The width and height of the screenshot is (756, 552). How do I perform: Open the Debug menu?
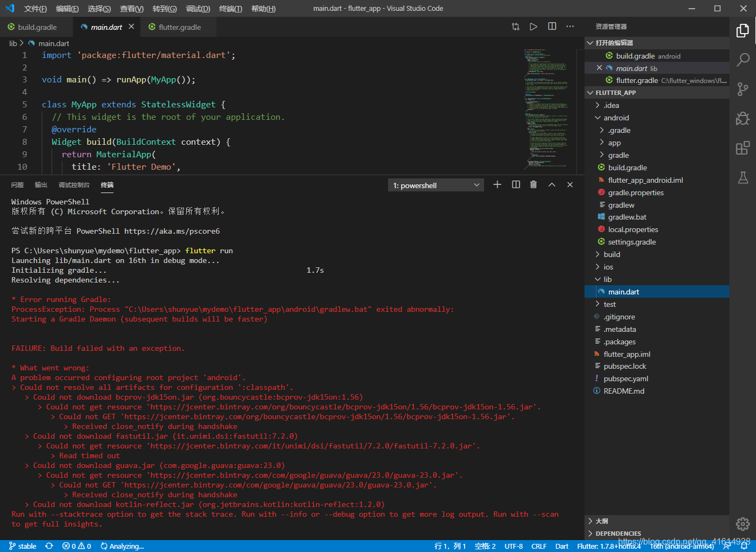click(x=198, y=9)
